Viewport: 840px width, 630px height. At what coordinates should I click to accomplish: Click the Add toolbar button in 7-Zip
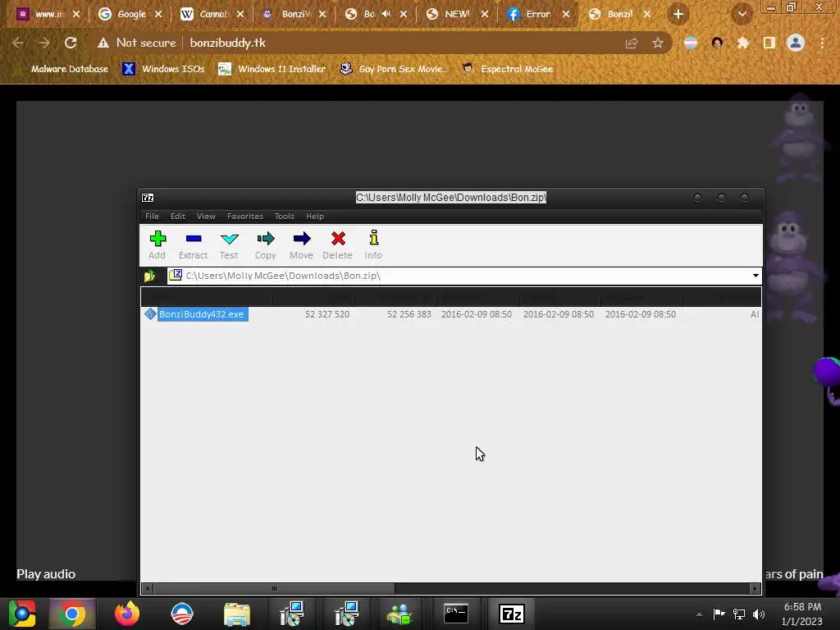157,245
